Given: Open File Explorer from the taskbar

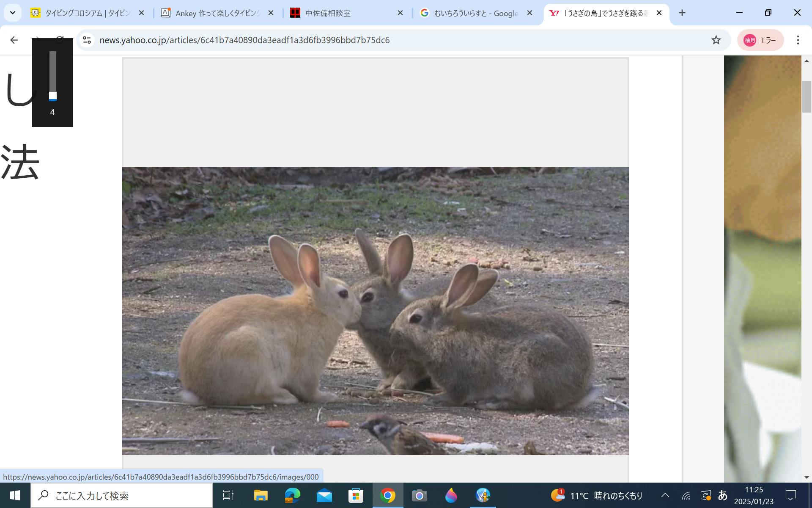Looking at the screenshot, I should click(261, 495).
